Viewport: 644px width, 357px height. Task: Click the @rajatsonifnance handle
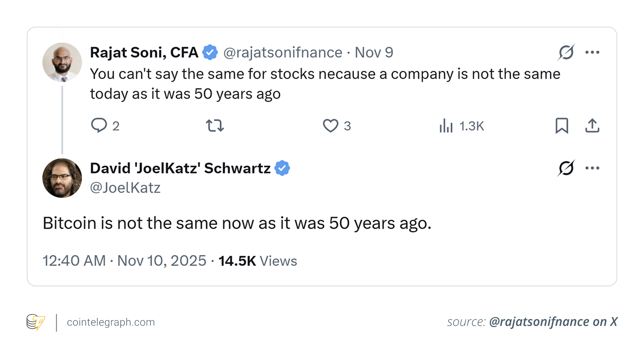(x=282, y=52)
